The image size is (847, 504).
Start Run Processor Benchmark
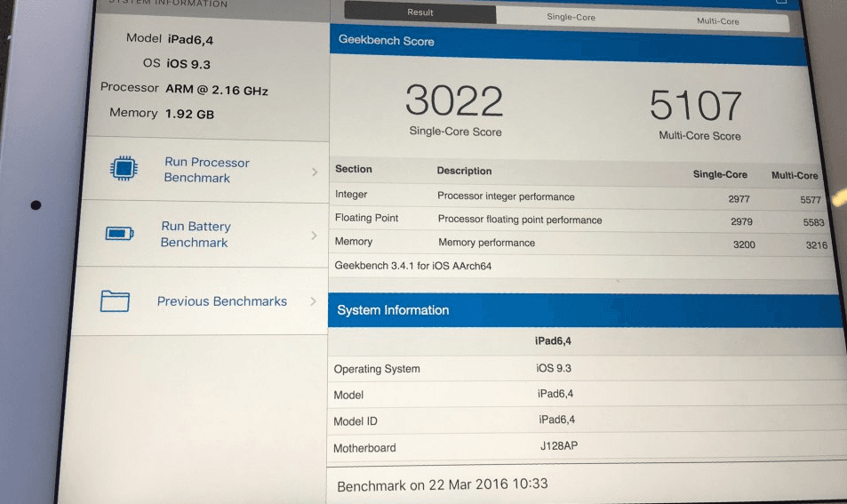click(206, 170)
